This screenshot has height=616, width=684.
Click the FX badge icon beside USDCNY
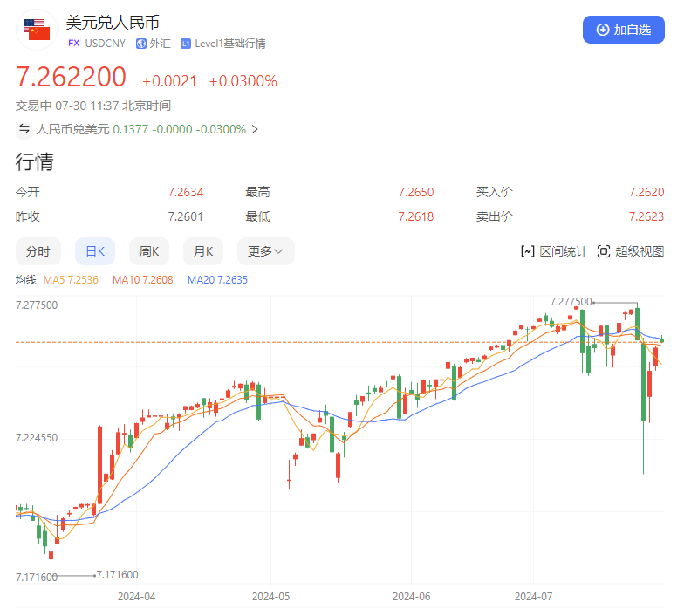click(x=73, y=44)
